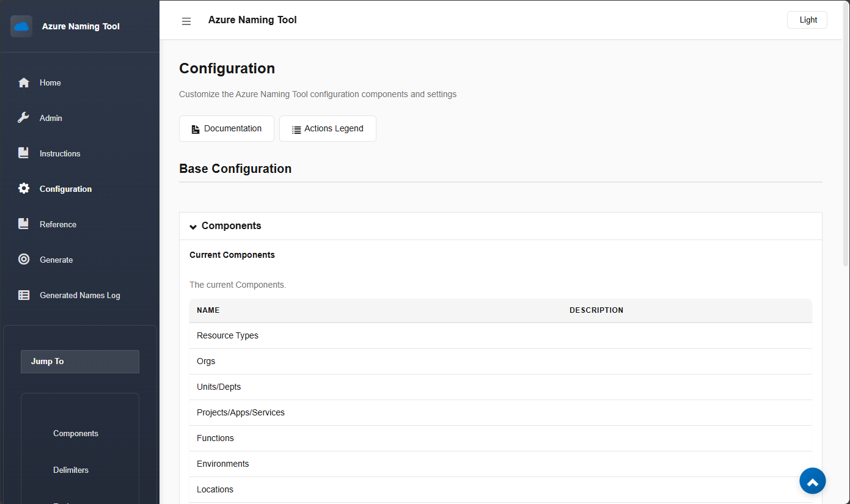Select the Environments row in the table
This screenshot has width=850, height=504.
(222, 463)
